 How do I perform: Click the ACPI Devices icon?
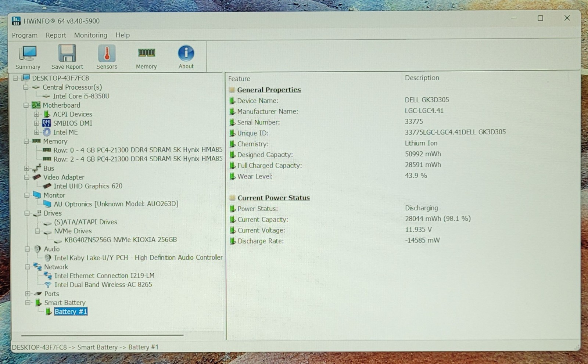click(x=47, y=114)
